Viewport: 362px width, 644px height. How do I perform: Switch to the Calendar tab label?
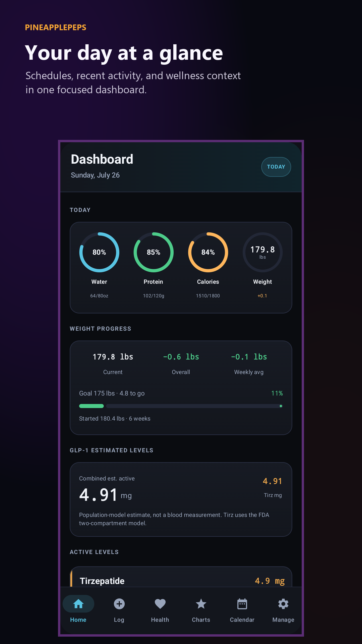(242, 620)
